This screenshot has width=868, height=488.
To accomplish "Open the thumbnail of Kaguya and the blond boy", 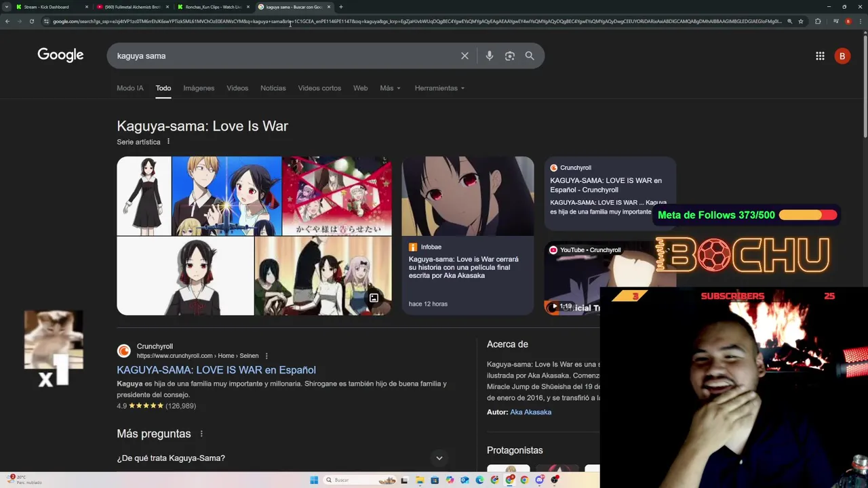I will click(226, 196).
